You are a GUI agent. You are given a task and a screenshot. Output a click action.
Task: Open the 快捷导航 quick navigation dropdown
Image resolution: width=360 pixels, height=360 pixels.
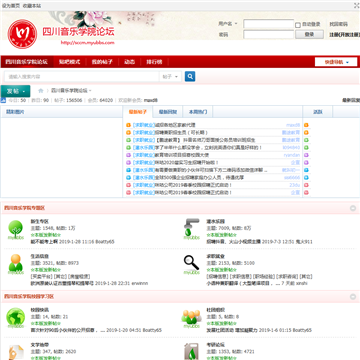[336, 62]
